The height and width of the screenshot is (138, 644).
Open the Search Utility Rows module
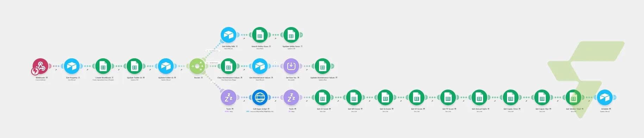click(260, 35)
